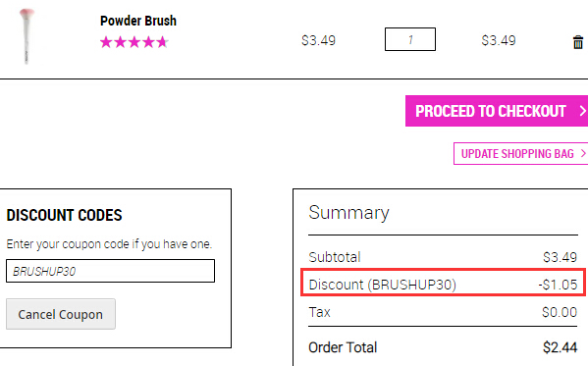
Task: Select the Subtotal label in the summary box
Action: coord(335,257)
